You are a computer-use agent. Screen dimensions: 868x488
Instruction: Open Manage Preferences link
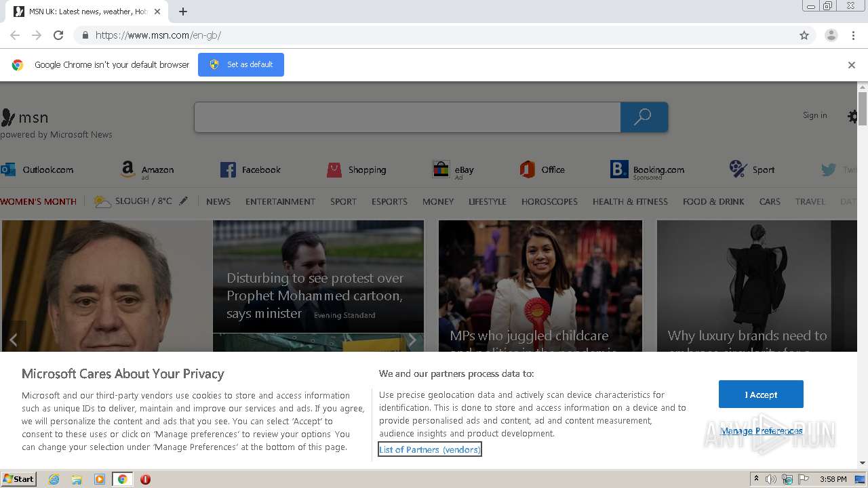(762, 431)
